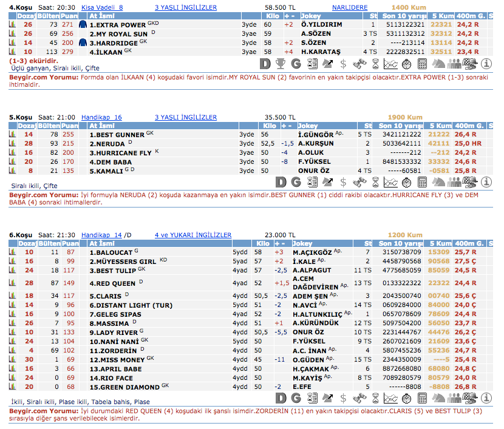Follow the NARLIDERE link

[x=349, y=7]
